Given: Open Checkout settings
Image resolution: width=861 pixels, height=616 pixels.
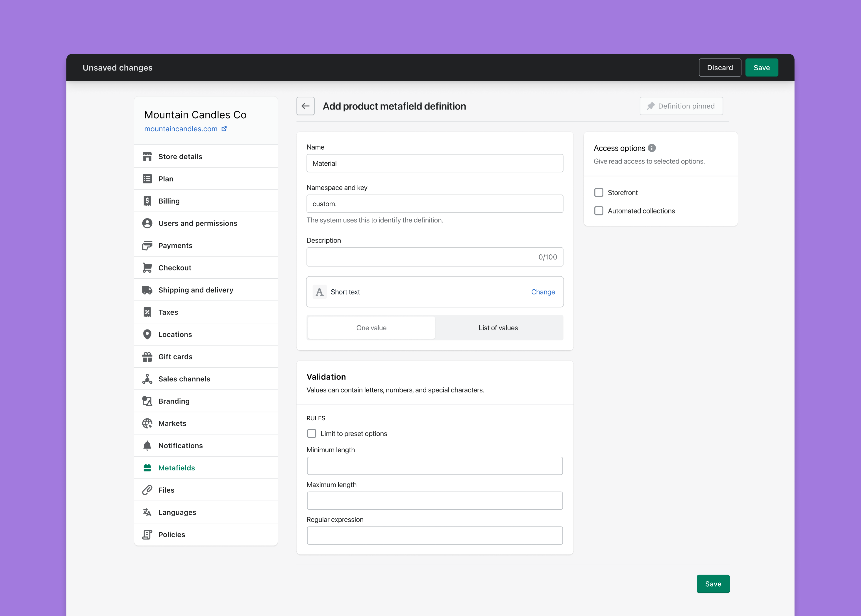Looking at the screenshot, I should 206,268.
